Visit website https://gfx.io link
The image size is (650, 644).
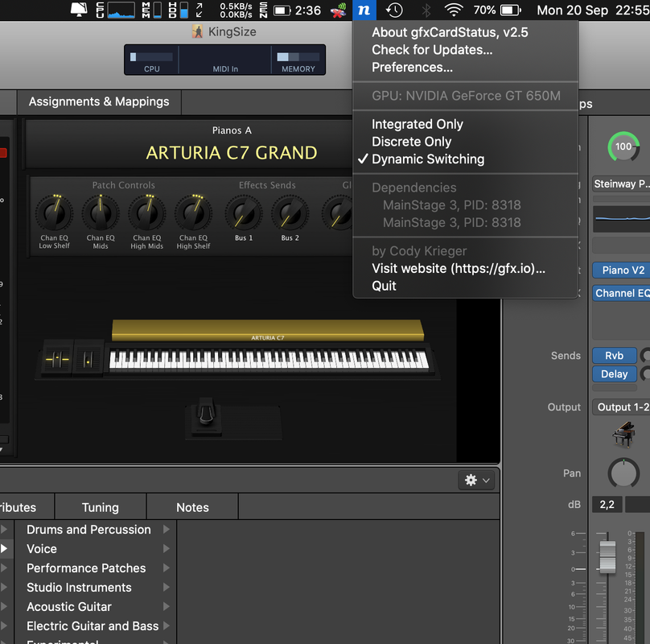[465, 269]
